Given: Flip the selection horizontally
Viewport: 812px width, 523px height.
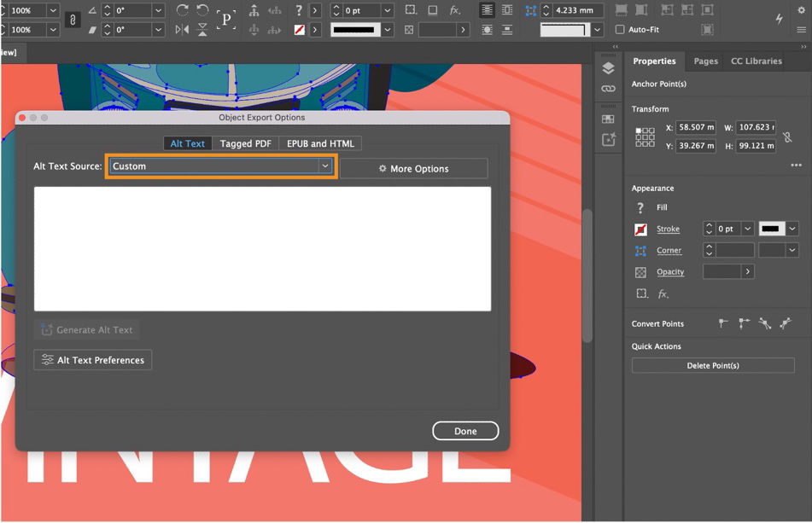Looking at the screenshot, I should [182, 30].
